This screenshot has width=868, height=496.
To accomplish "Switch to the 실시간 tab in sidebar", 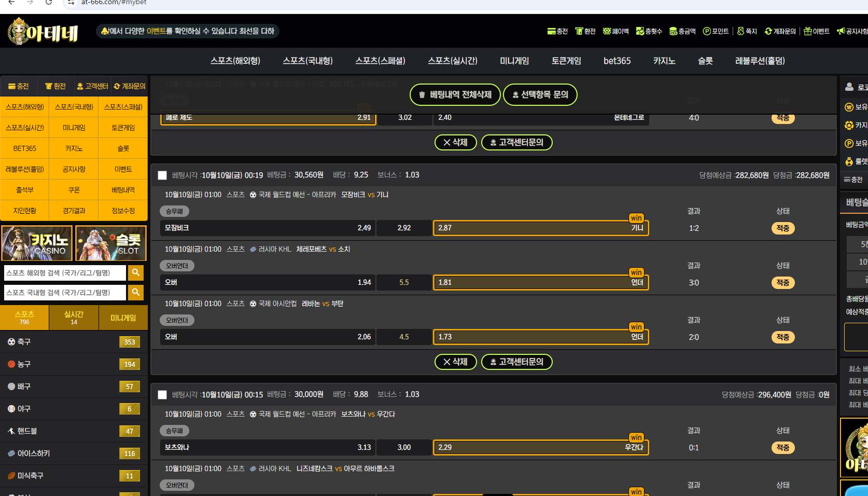I will 74,318.
